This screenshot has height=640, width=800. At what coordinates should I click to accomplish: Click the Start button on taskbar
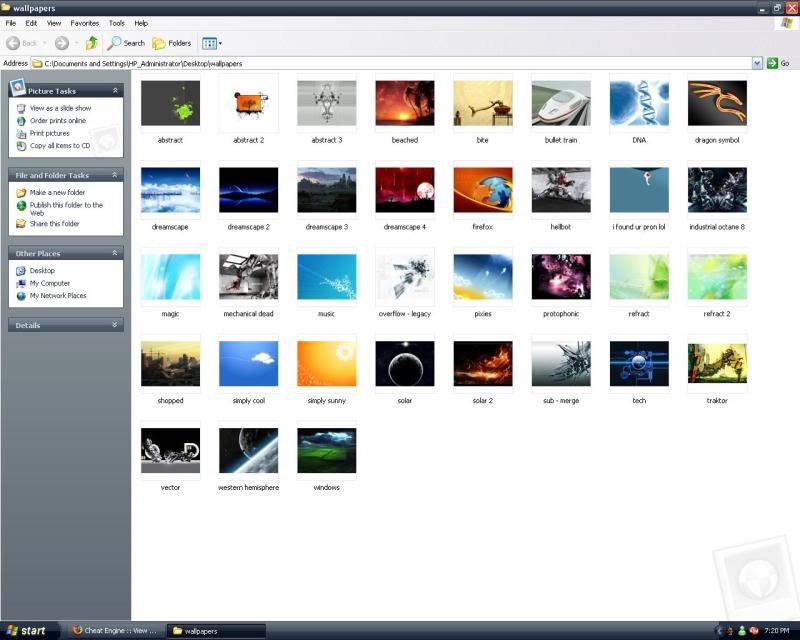[x=27, y=631]
